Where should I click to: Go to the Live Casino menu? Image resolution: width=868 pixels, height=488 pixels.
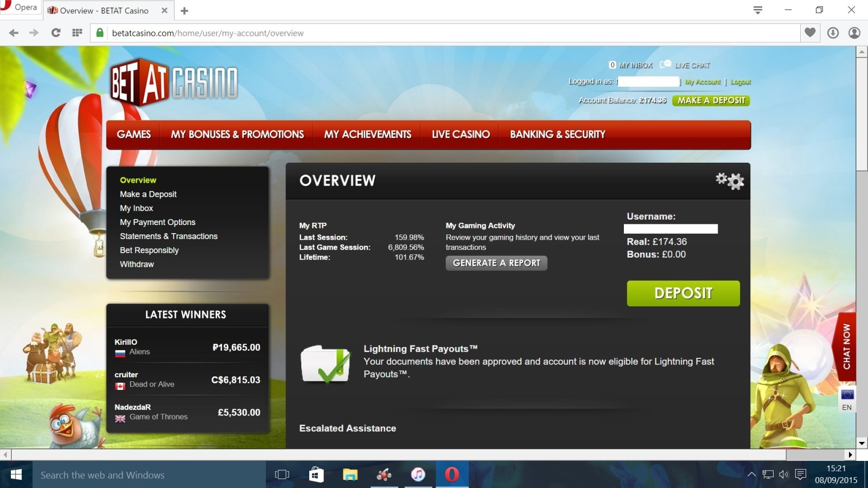pyautogui.click(x=461, y=134)
